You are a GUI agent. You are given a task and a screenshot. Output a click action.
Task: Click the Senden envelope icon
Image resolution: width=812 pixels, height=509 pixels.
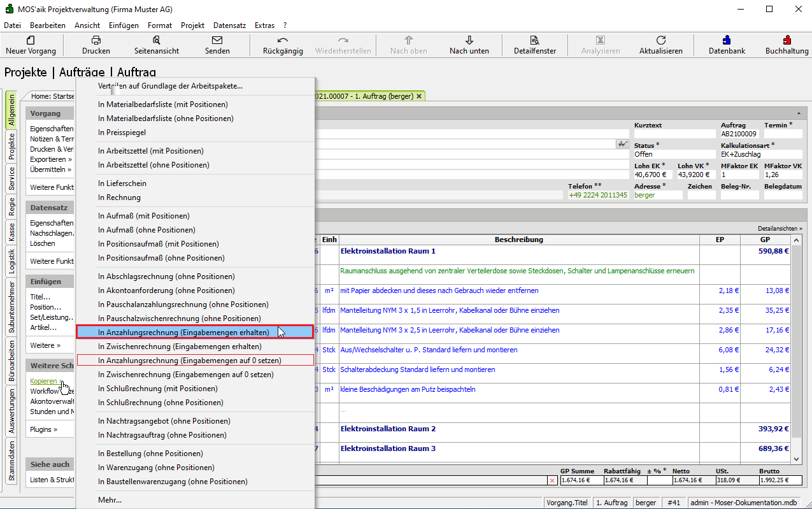point(217,40)
